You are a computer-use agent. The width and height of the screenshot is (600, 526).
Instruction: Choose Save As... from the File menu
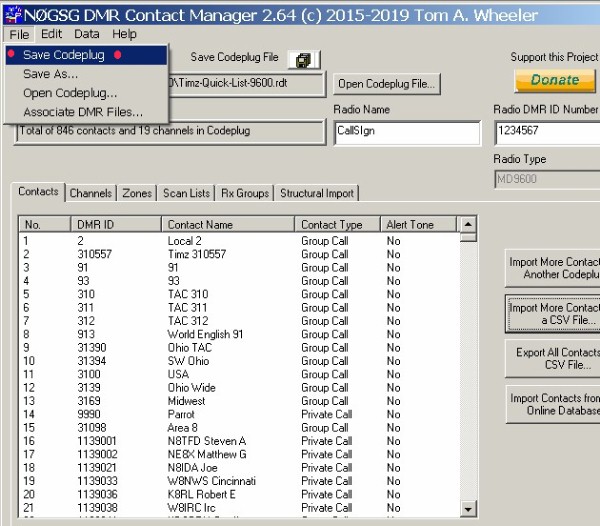86,74
